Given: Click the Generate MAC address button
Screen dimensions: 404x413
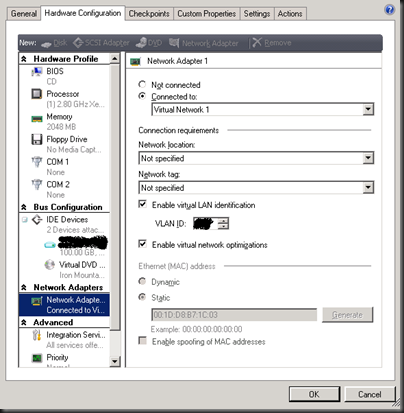Looking at the screenshot, I should (x=347, y=315).
